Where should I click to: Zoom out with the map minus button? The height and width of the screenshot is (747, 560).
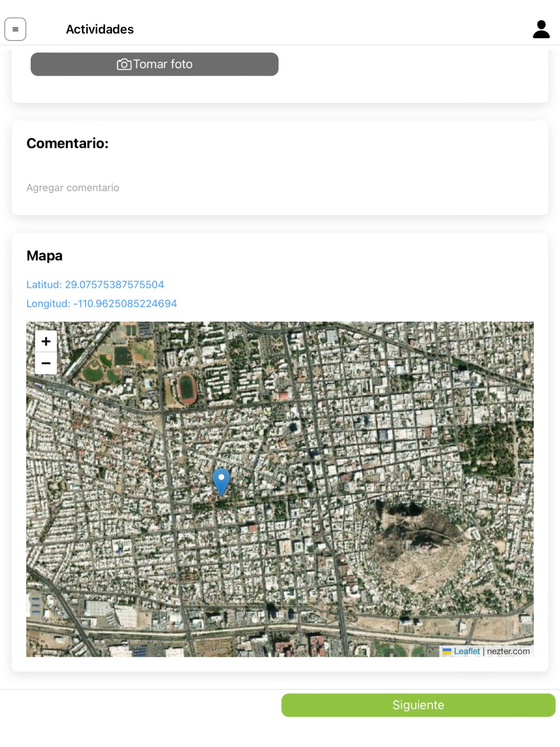tap(46, 363)
